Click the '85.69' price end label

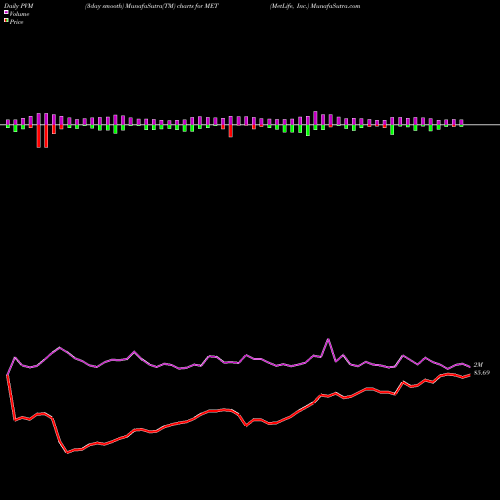tap(482, 373)
